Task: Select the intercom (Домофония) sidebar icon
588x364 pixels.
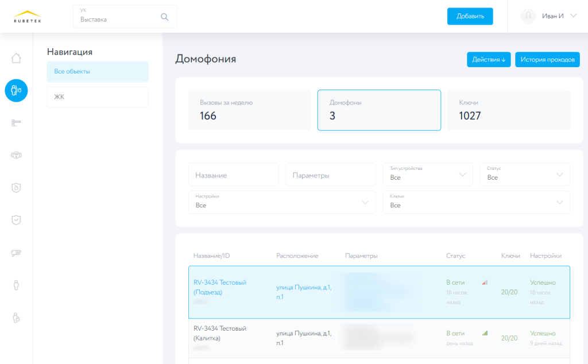Action: point(16,90)
